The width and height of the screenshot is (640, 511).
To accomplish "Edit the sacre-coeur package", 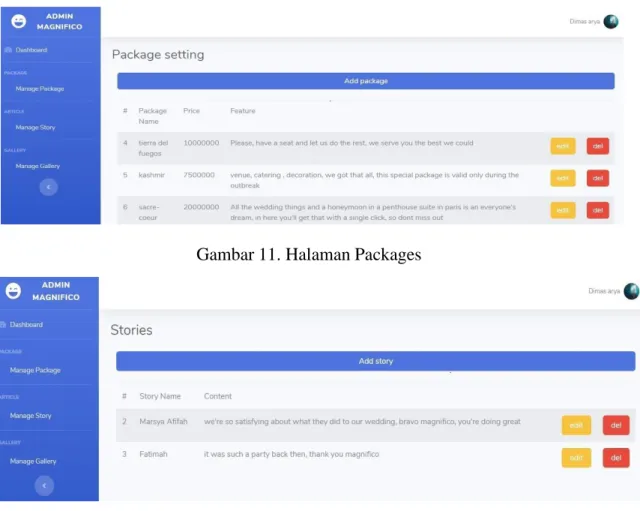I will (x=563, y=210).
